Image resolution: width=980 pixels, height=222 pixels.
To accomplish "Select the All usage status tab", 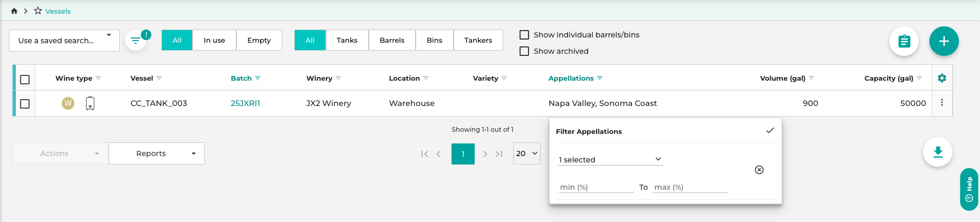I will (x=177, y=40).
